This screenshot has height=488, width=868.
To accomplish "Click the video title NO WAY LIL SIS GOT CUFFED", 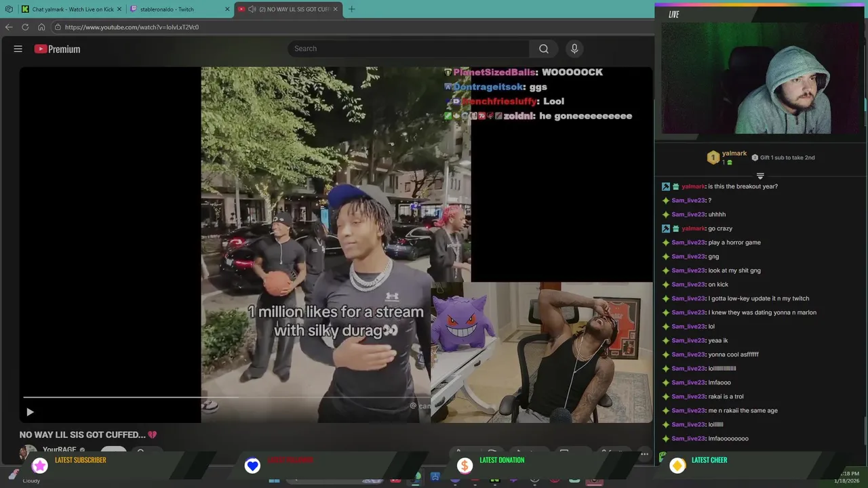I will [x=88, y=434].
